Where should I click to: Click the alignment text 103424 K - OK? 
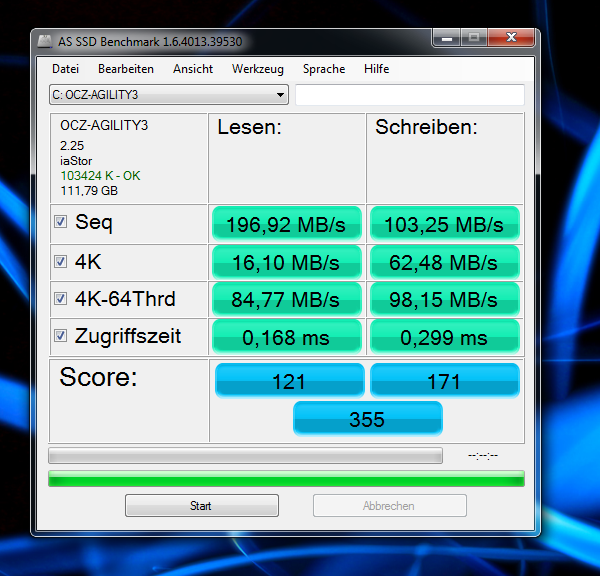(100, 176)
